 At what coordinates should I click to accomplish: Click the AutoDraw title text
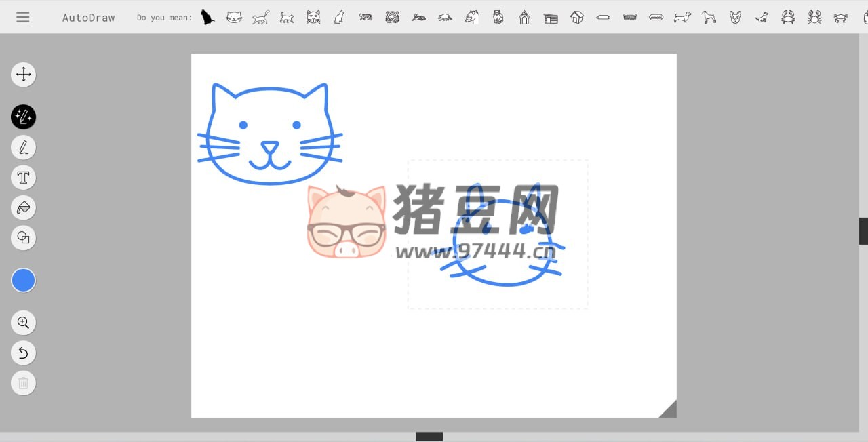[x=89, y=18]
